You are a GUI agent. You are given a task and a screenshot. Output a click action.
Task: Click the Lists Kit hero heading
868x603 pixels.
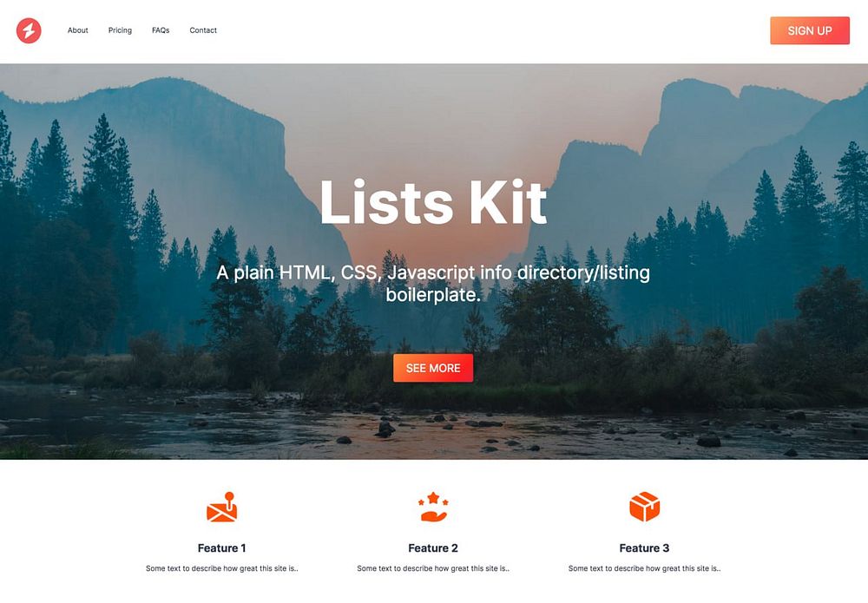433,202
